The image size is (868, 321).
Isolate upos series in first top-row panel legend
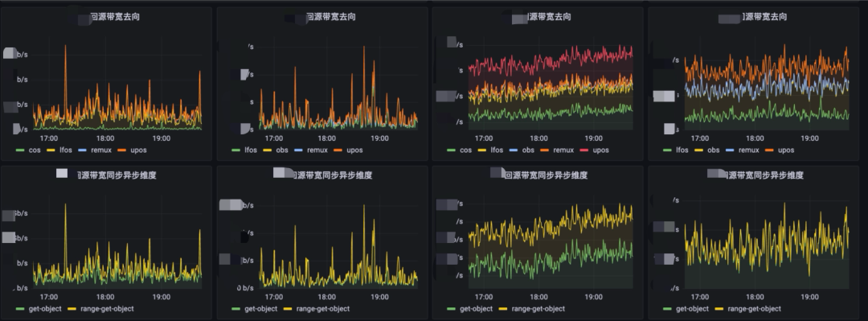[138, 150]
